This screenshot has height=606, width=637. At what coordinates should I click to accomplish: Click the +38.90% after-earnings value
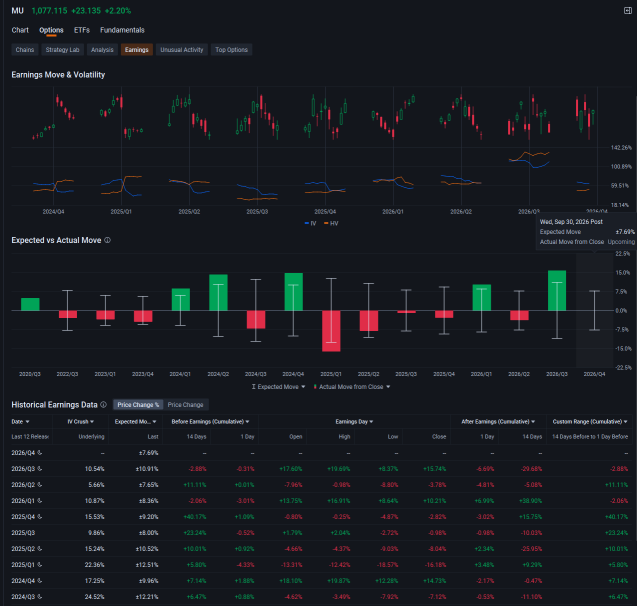click(x=531, y=501)
